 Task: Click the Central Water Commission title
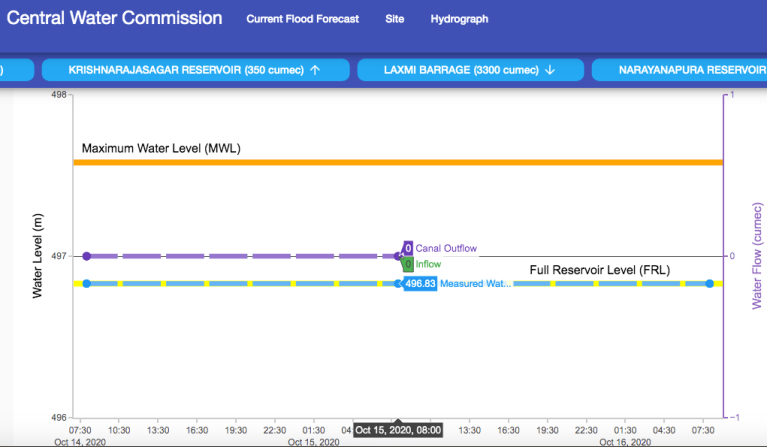pos(115,18)
